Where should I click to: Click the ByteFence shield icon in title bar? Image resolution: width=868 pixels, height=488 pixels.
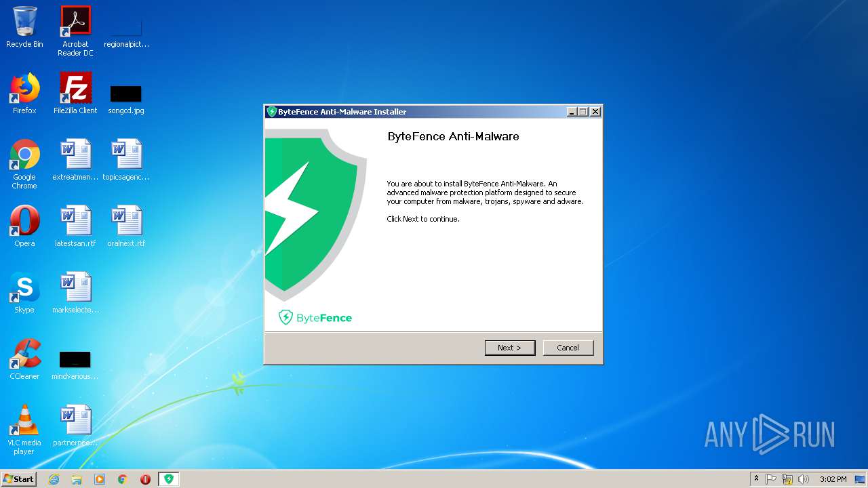(272, 112)
